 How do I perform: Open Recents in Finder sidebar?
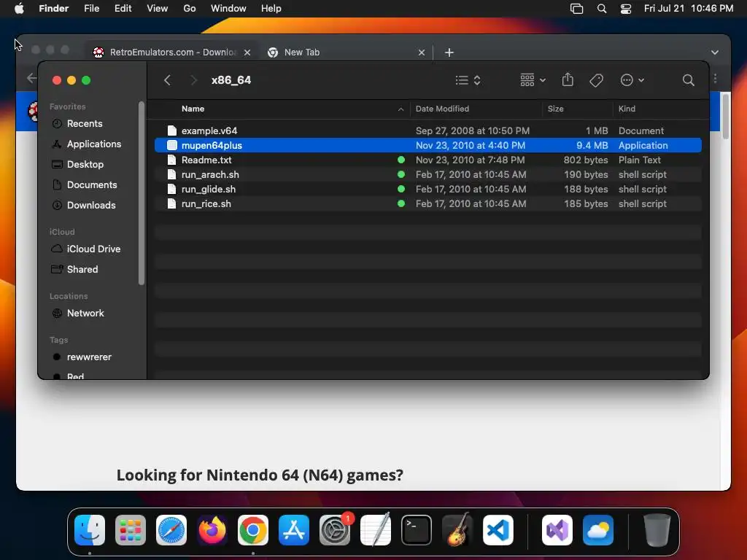click(x=85, y=123)
